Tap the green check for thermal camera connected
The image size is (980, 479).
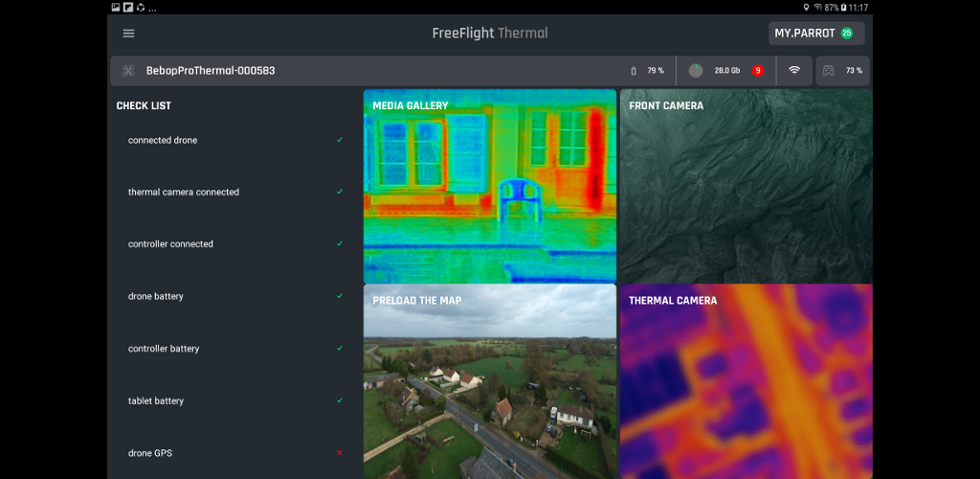click(340, 192)
